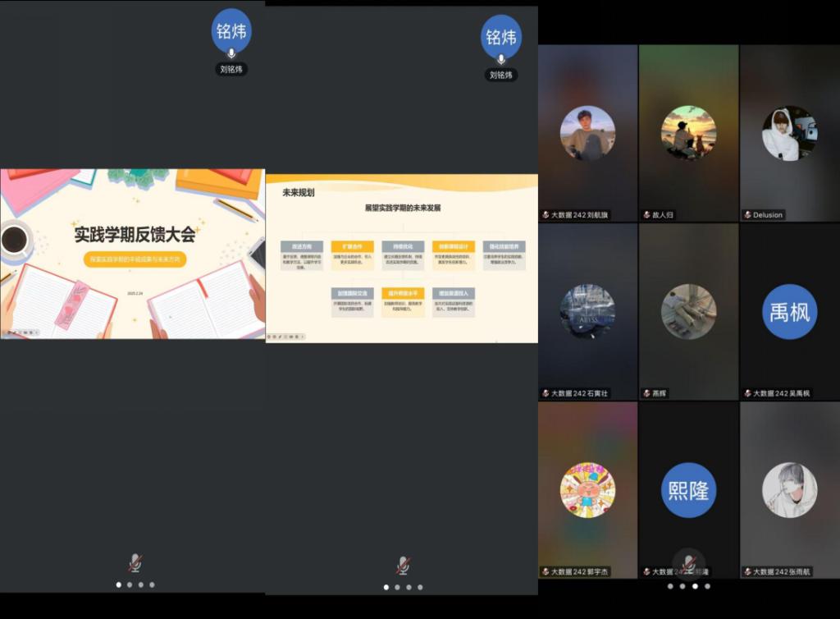Tap the 燕辉 participant name label
This screenshot has width=840, height=619.
pos(660,393)
